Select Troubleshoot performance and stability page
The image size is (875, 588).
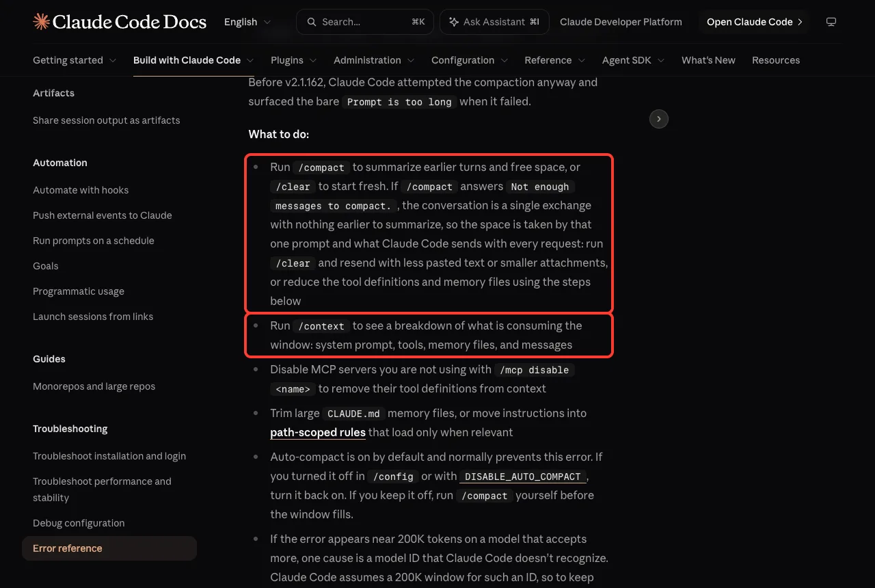point(103,490)
